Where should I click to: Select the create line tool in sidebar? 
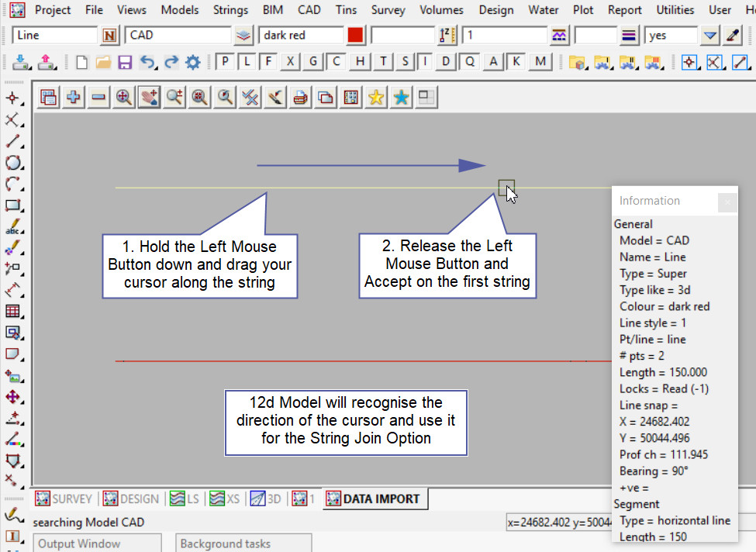(12, 142)
